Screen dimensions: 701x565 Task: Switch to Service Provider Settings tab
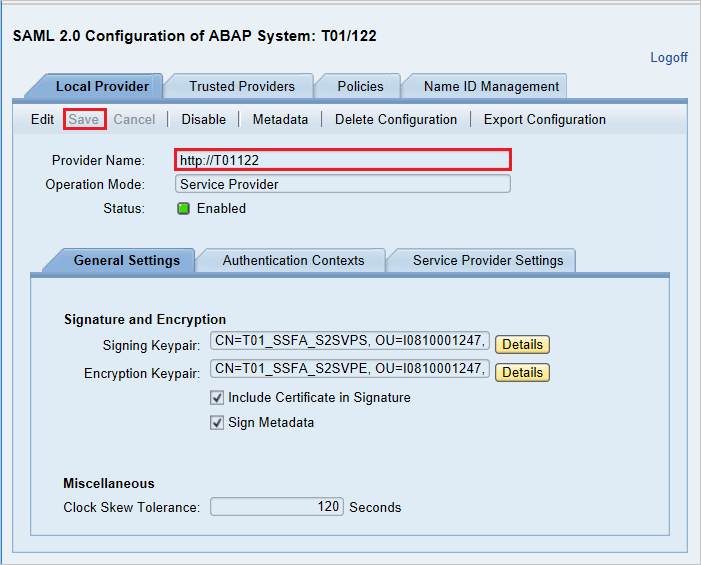pyautogui.click(x=488, y=260)
